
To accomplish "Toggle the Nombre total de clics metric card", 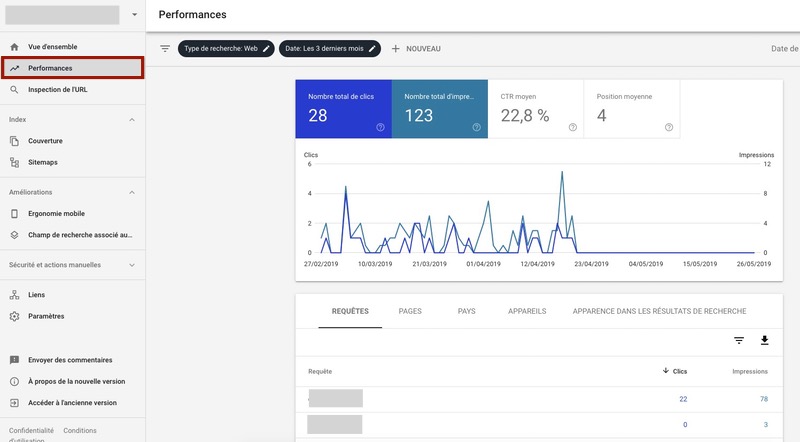I will point(343,109).
